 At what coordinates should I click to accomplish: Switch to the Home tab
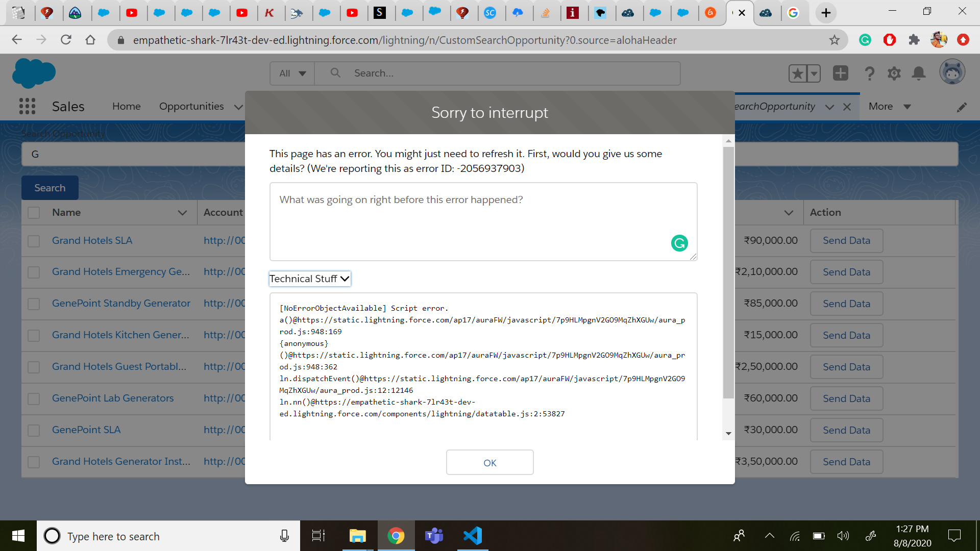coord(126,106)
